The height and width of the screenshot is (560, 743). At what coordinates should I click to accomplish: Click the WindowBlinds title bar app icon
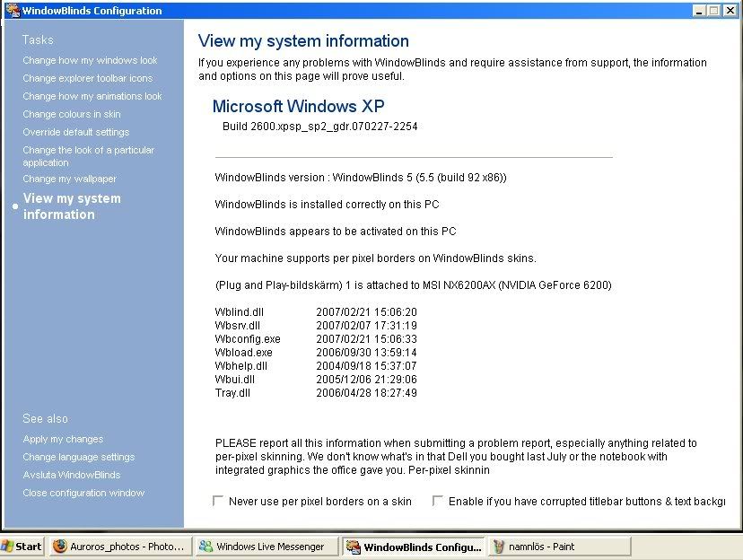pyautogui.click(x=13, y=11)
